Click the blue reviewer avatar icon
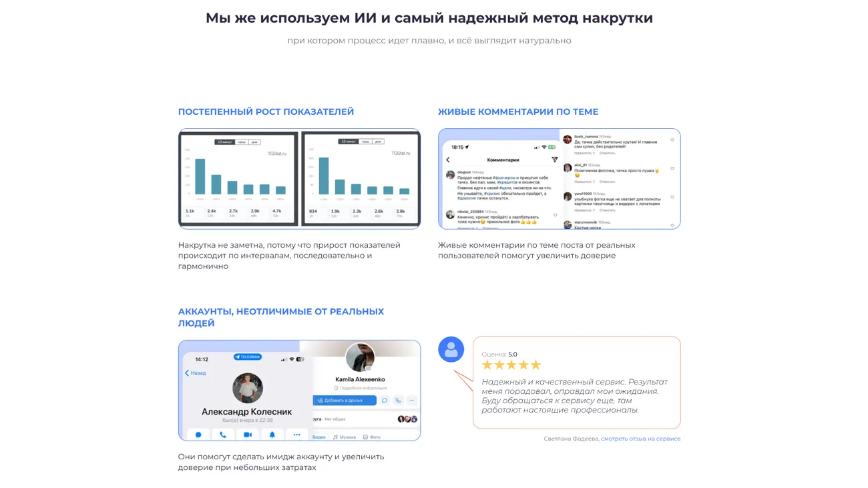868x488 pixels. click(451, 349)
